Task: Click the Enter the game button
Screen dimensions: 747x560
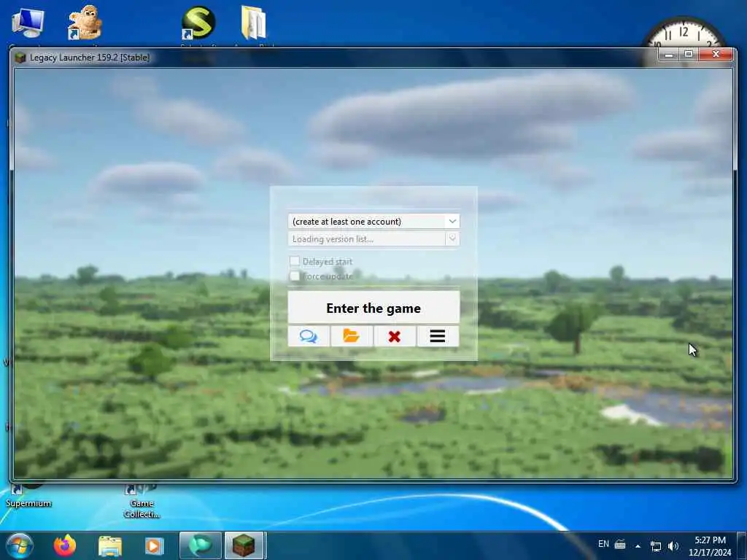Action: [374, 308]
